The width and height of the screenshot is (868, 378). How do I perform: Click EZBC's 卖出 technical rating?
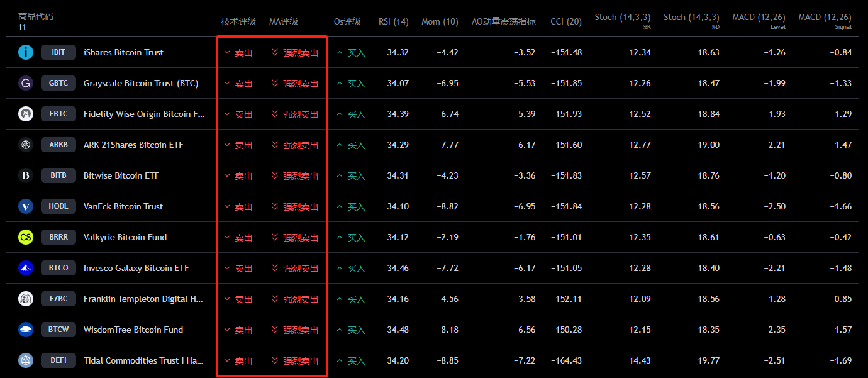[x=238, y=299]
